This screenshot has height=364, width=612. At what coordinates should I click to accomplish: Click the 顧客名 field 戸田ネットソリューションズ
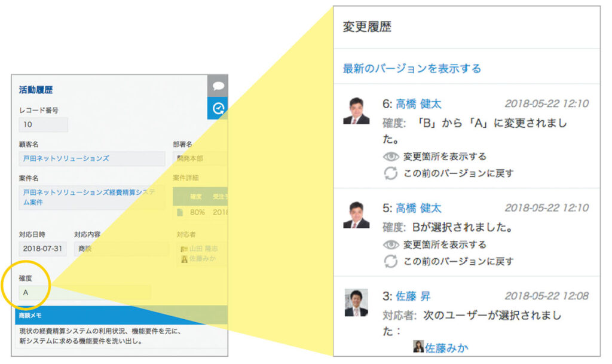pyautogui.click(x=90, y=158)
